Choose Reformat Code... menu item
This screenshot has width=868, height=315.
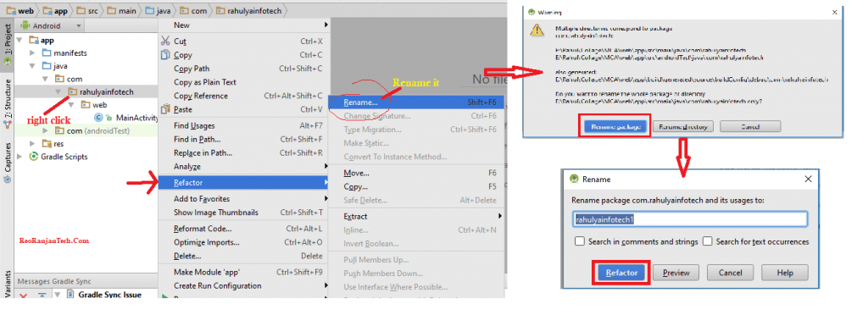click(244, 229)
